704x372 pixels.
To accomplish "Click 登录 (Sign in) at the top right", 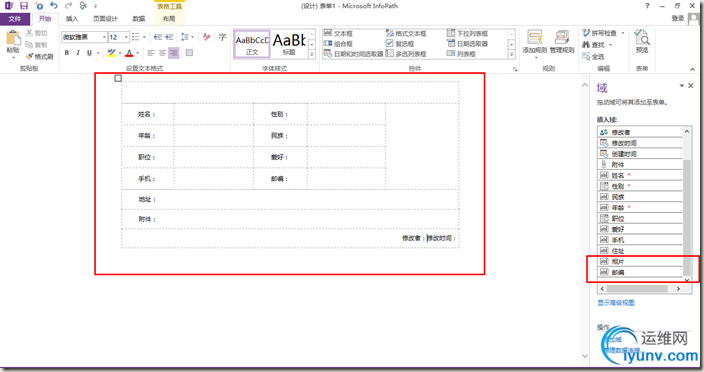I will [x=678, y=18].
